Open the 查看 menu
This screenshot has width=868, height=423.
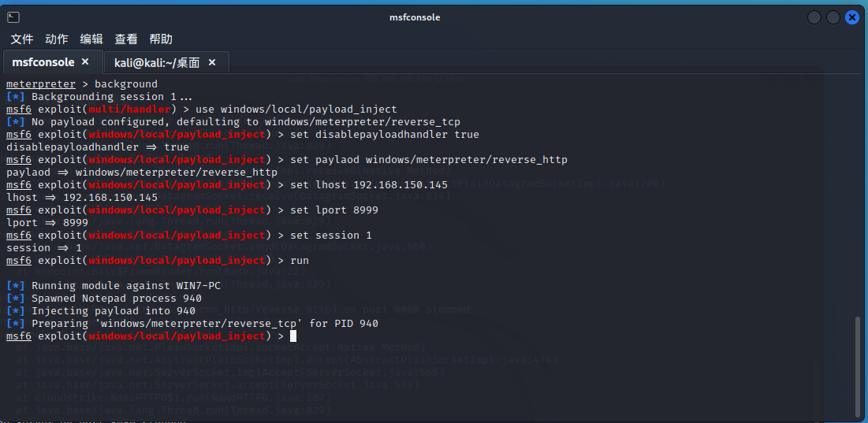tap(125, 39)
